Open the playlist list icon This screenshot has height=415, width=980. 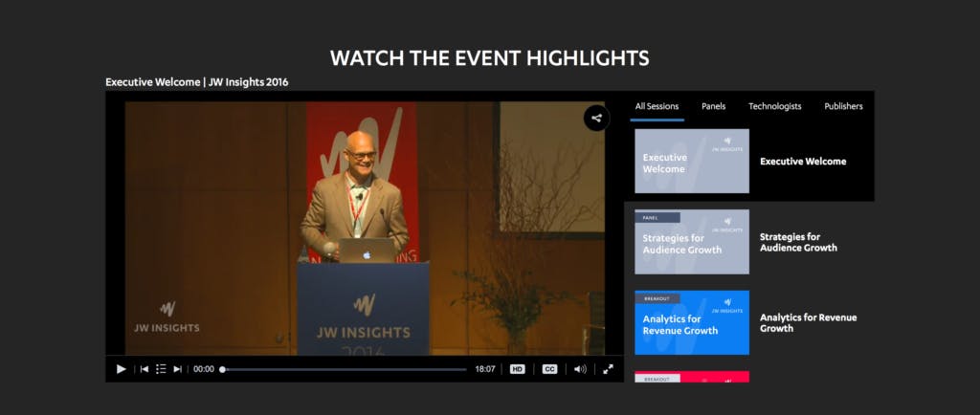(161, 369)
